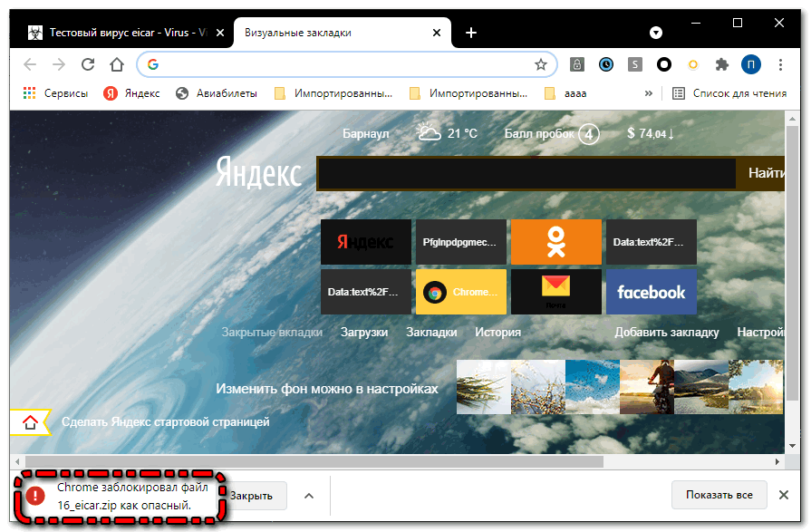Click Сделать Яндекс стартовой страницей link
The height and width of the screenshot is (532, 811).
click(x=166, y=421)
